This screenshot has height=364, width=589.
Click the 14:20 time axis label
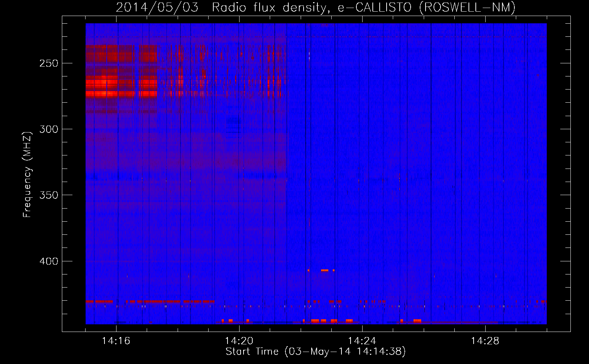point(239,341)
